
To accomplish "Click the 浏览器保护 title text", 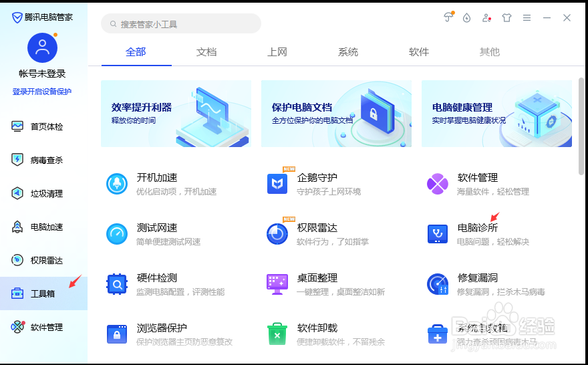I will tap(162, 328).
